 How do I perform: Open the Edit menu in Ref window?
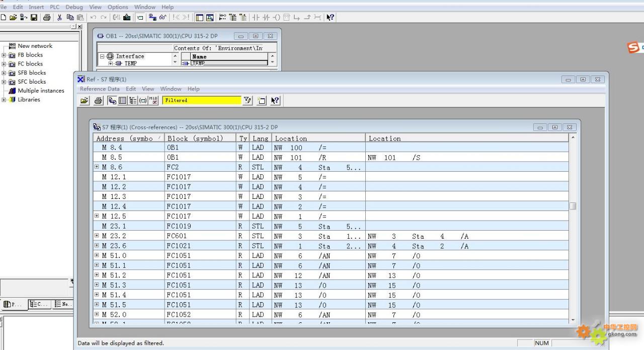point(131,89)
